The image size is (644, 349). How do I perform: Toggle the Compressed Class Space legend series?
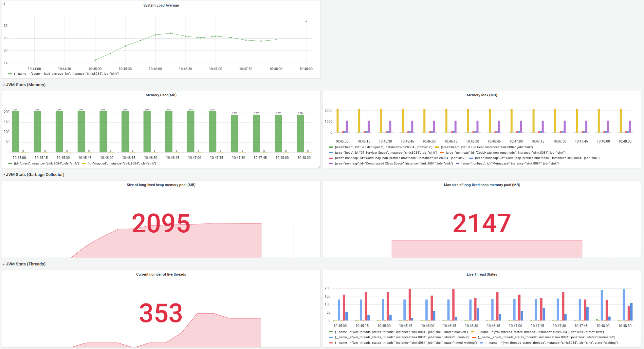[394, 164]
